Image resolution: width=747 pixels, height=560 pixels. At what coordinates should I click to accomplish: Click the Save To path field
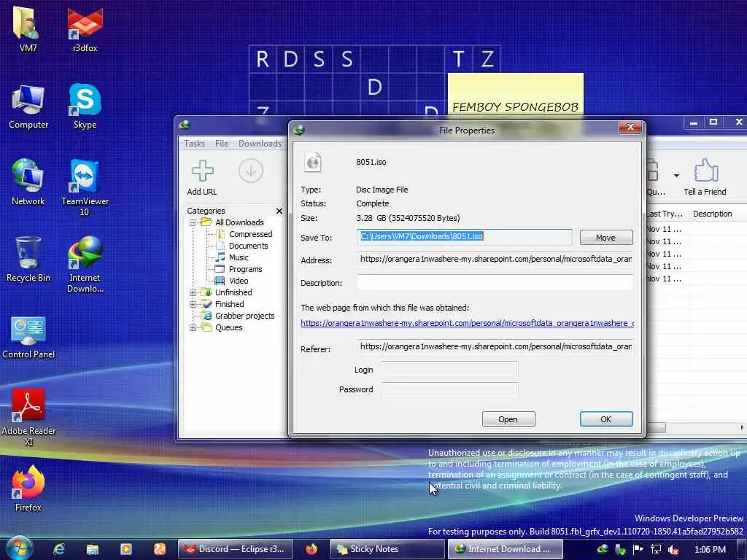click(465, 237)
